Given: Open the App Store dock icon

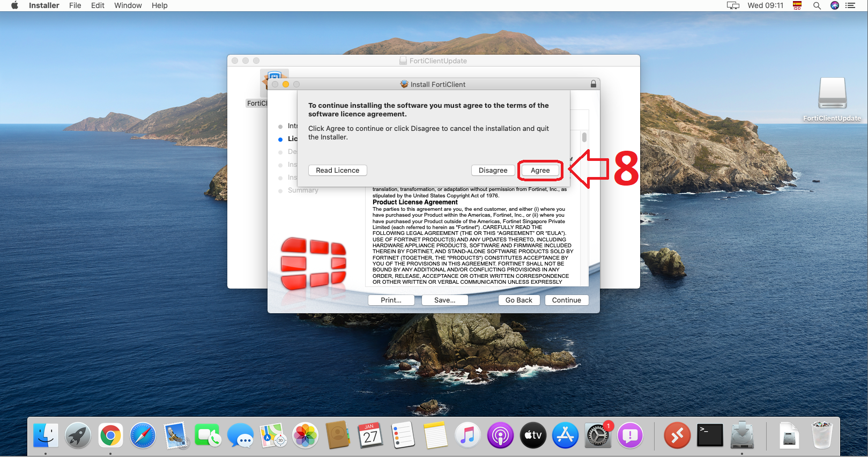Looking at the screenshot, I should pyautogui.click(x=565, y=436).
